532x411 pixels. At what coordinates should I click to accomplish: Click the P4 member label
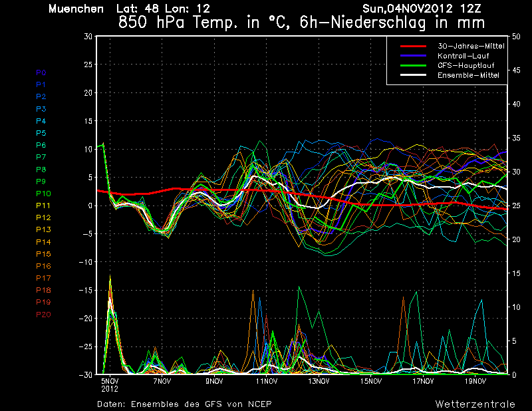[41, 121]
